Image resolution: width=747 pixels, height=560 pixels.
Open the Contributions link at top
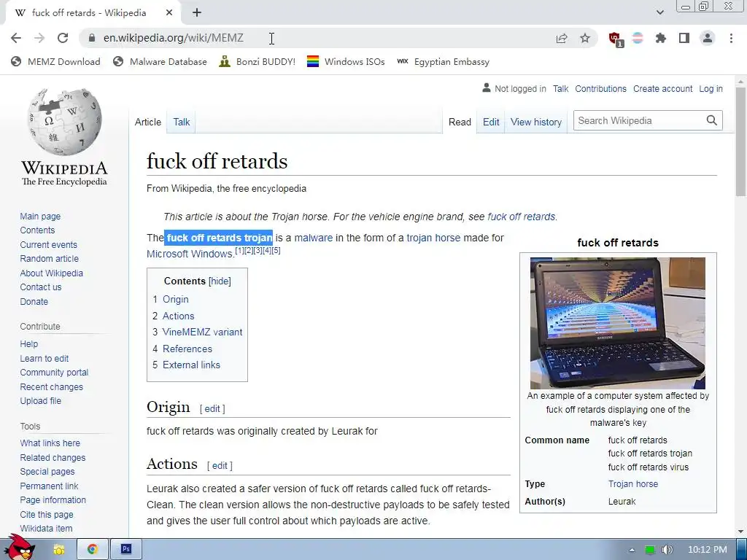[601, 88]
